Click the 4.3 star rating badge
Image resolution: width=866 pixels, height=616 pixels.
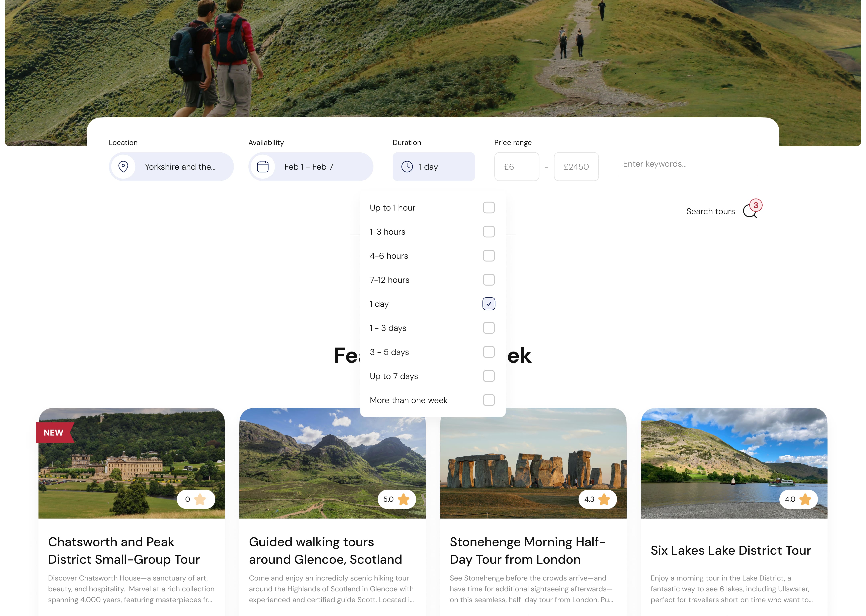(598, 499)
